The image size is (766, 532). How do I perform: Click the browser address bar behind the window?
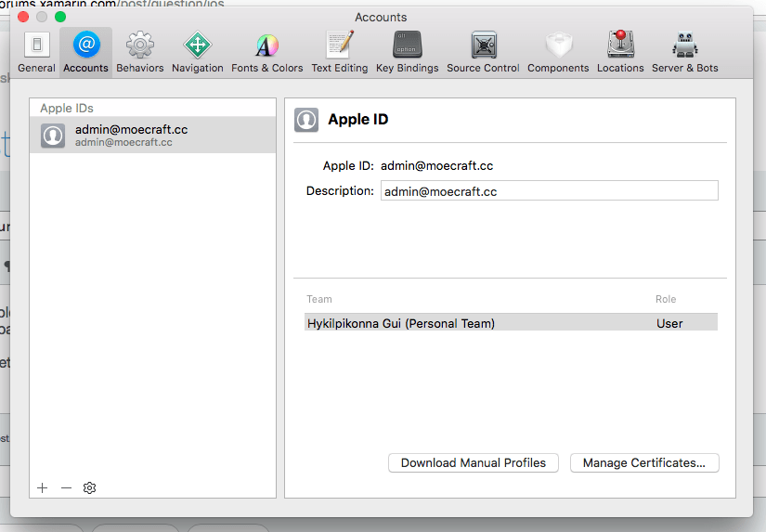click(x=112, y=4)
